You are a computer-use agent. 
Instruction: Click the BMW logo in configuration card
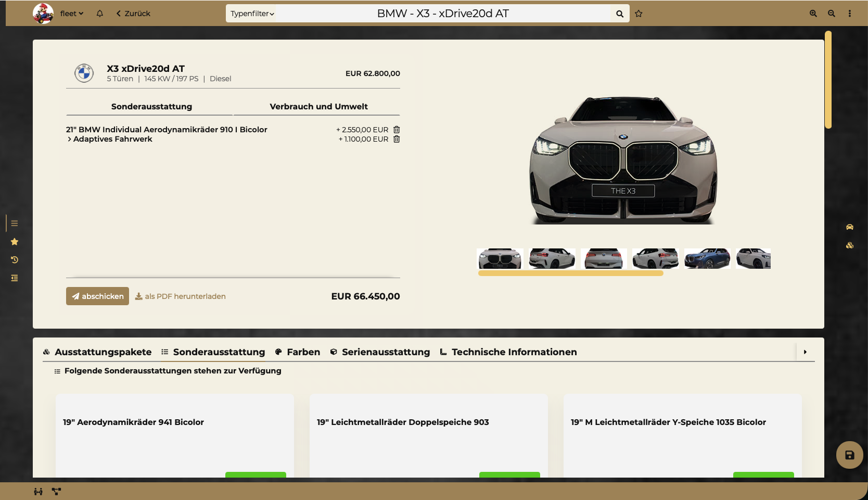tap(84, 73)
